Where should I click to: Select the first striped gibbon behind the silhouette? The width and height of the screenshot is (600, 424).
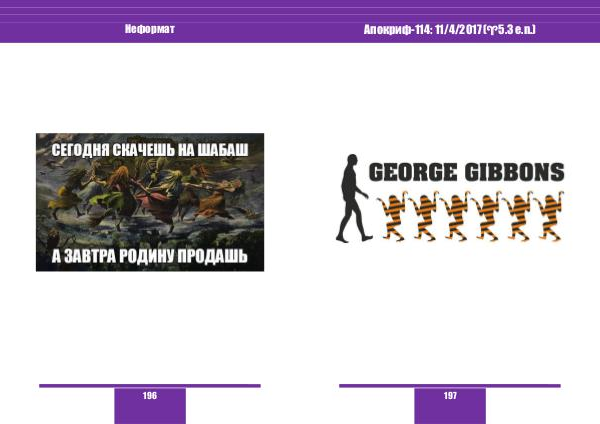pyautogui.click(x=392, y=214)
